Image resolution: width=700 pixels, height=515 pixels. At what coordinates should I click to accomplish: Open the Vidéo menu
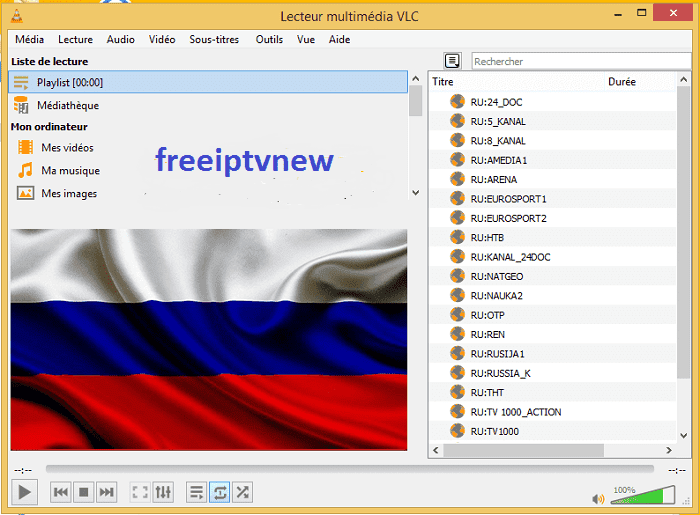(162, 39)
